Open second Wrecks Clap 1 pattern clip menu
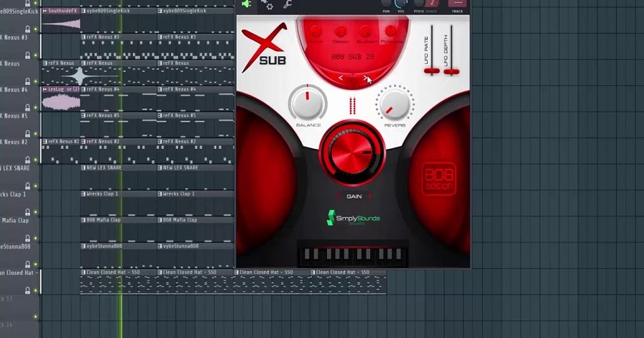Viewport: 644px width, 338px height. (x=160, y=193)
